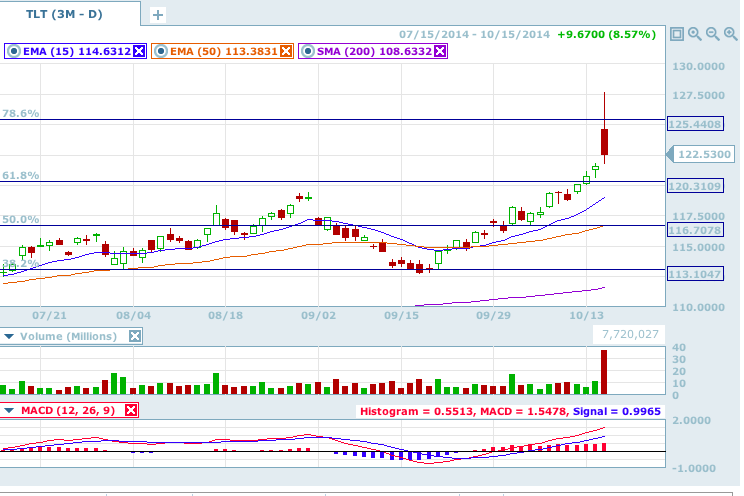Click the 07/21 date axis label
This screenshot has width=744, height=496.
point(49,316)
